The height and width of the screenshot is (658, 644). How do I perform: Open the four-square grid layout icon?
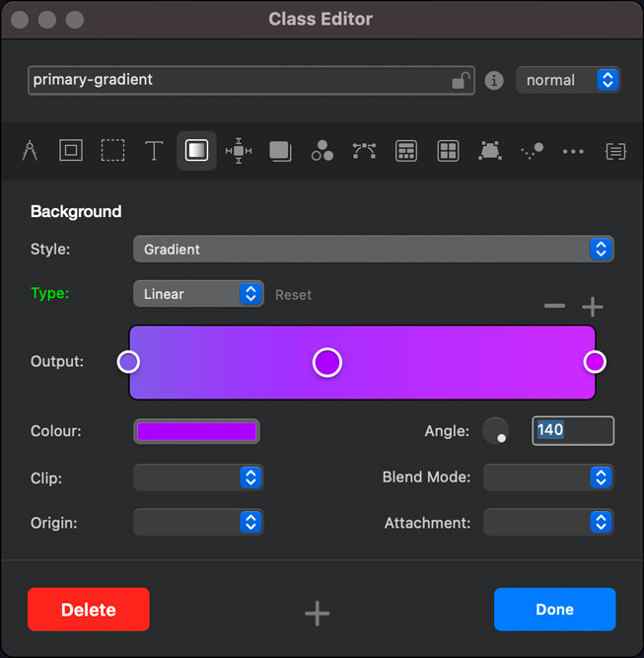448,151
